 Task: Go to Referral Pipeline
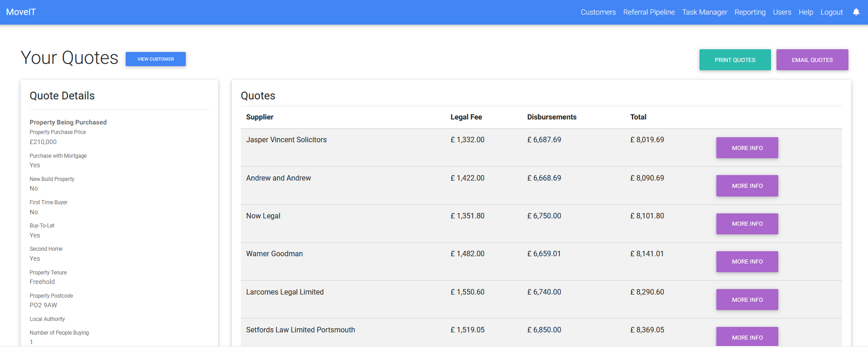[649, 12]
